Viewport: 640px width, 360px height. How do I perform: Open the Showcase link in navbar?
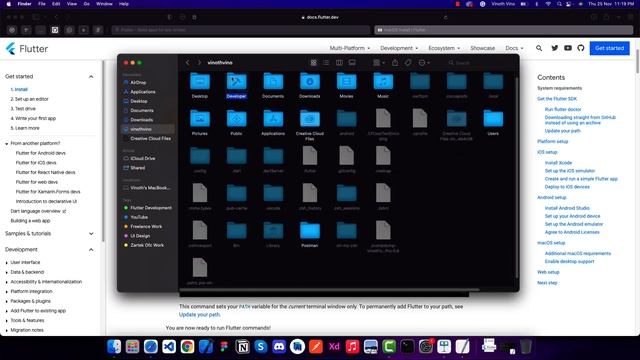[482, 48]
